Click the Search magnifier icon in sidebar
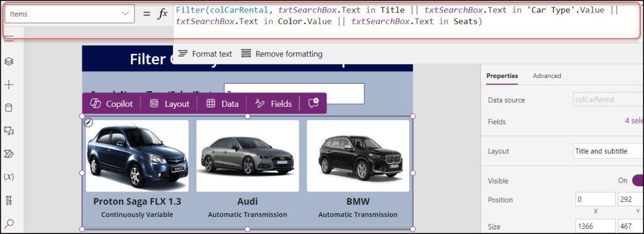 click(x=9, y=223)
